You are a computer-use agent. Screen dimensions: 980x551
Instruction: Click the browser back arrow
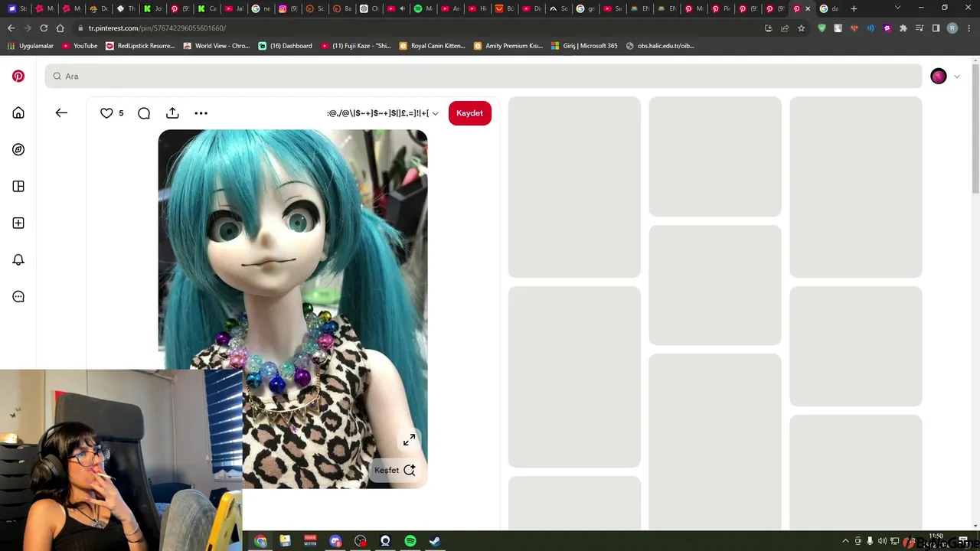pos(11,28)
